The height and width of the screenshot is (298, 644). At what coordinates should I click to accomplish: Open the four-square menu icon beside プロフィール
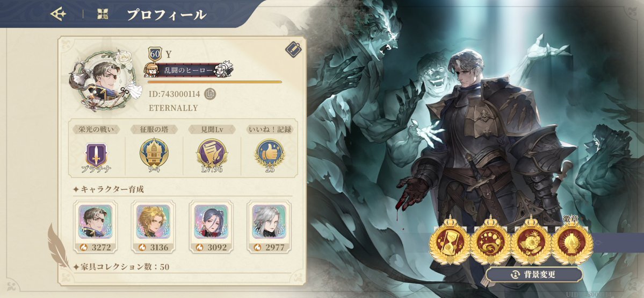103,14
